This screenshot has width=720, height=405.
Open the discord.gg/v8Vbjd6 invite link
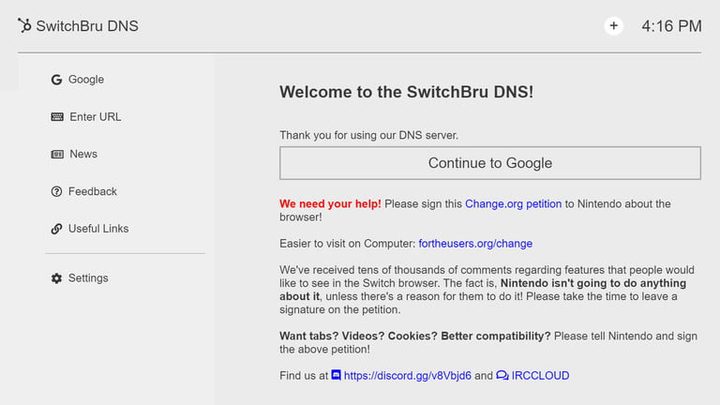point(406,376)
